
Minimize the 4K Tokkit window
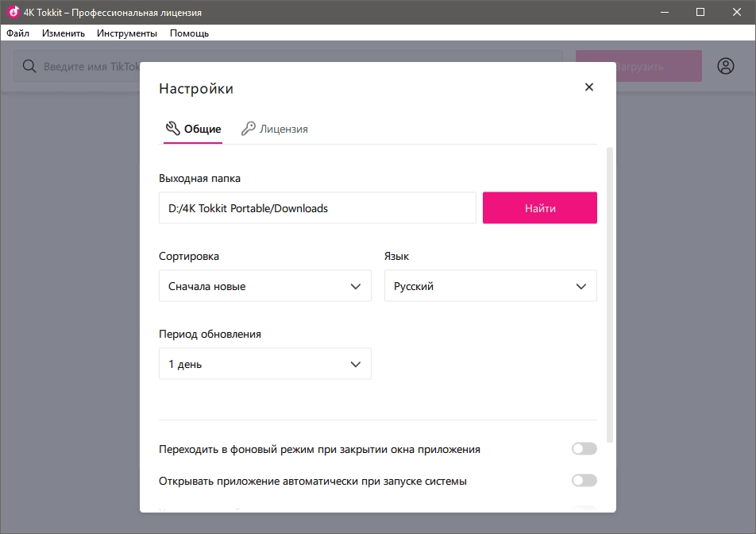click(665, 12)
